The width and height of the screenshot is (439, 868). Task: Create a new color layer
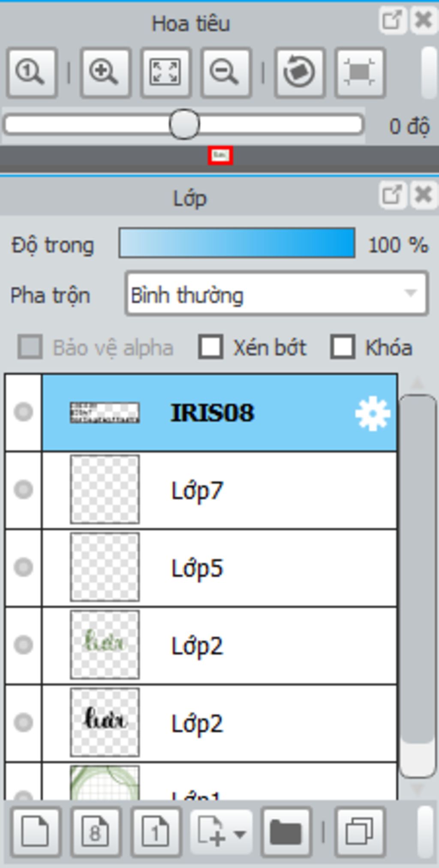(x=36, y=832)
